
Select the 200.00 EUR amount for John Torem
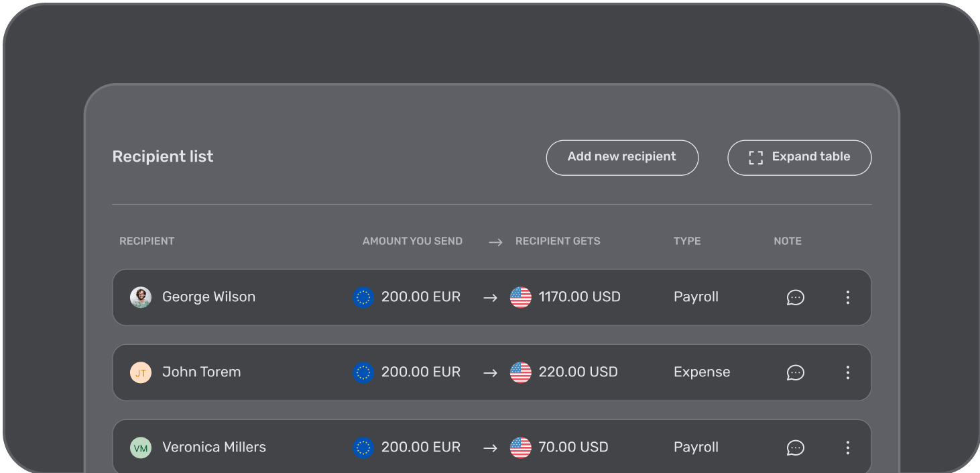[421, 372]
